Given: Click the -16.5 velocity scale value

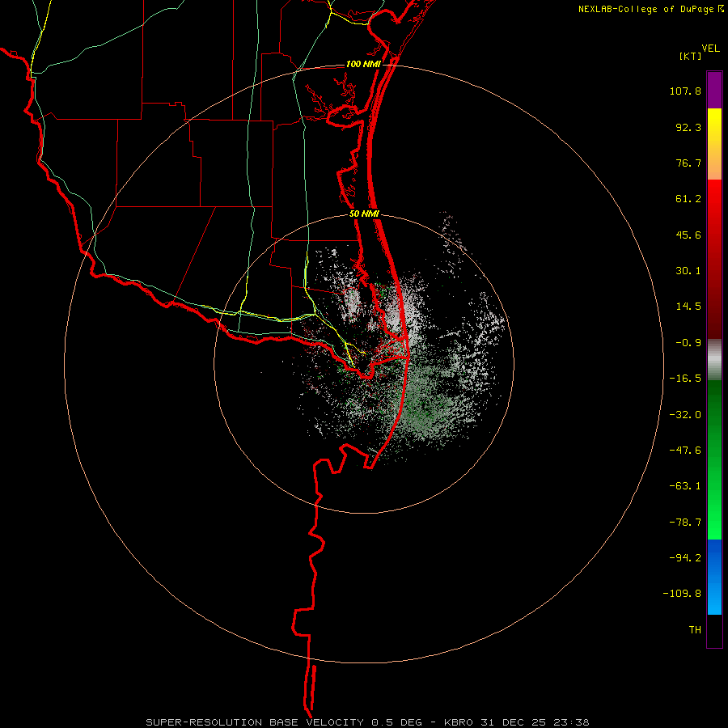Looking at the screenshot, I should 685,379.
